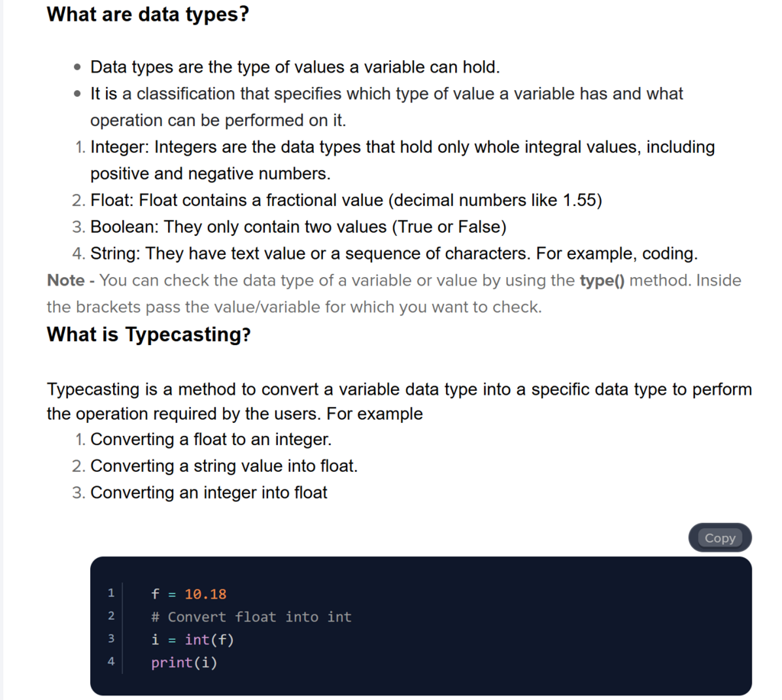Click "Converting a string value into float." item
Screen dimensions: 782x700
point(224,466)
